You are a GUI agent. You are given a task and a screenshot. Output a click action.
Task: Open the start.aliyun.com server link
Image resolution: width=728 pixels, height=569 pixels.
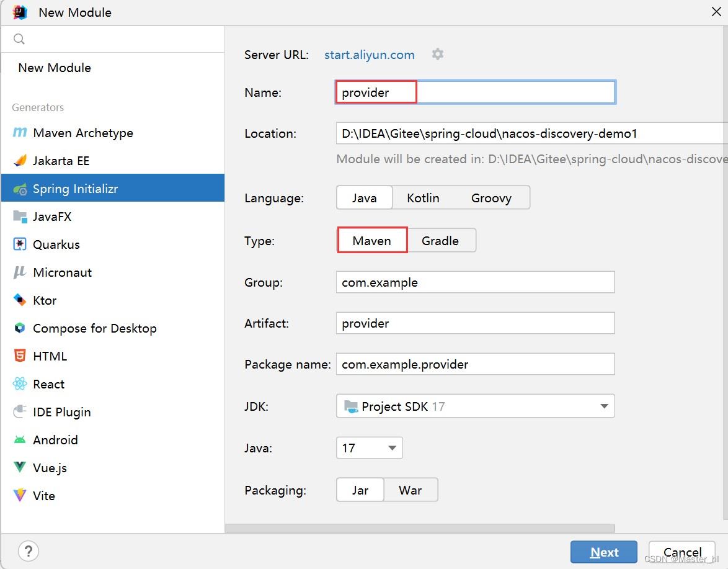370,55
